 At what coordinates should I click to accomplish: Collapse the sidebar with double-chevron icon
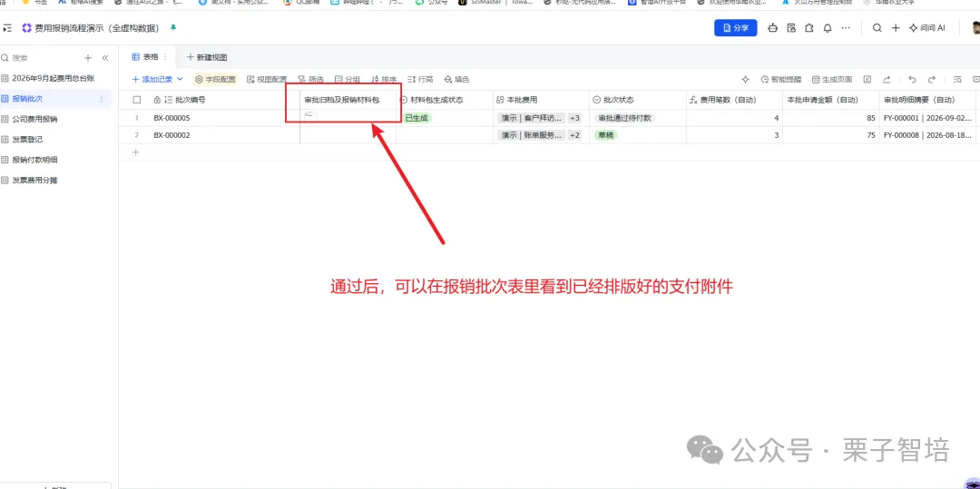(105, 57)
